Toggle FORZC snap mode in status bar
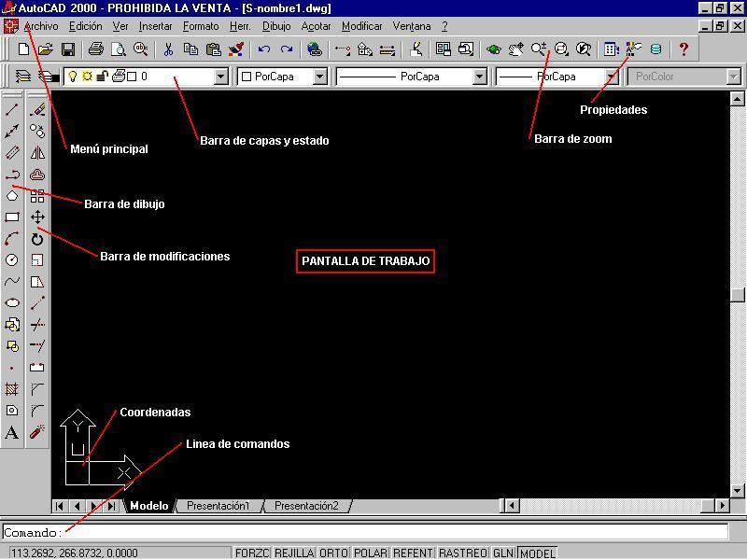This screenshot has width=747, height=560. [252, 553]
